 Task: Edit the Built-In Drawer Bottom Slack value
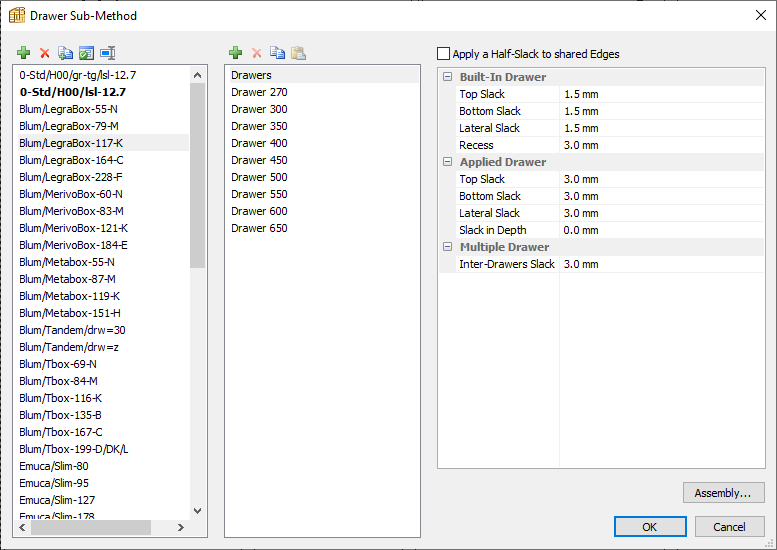tap(662, 111)
